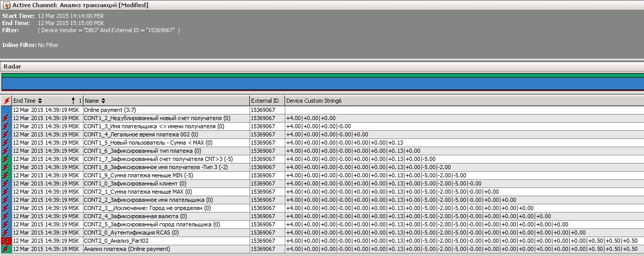Image resolution: width=644 pixels, height=256 pixels.
Task: Click green correlation icon of CONT1_9 row
Action: (6, 175)
